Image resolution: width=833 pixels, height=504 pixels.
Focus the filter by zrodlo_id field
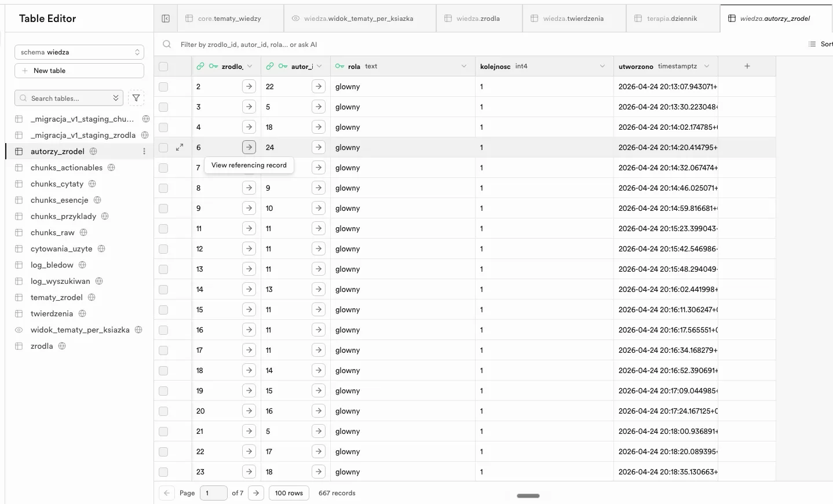249,45
